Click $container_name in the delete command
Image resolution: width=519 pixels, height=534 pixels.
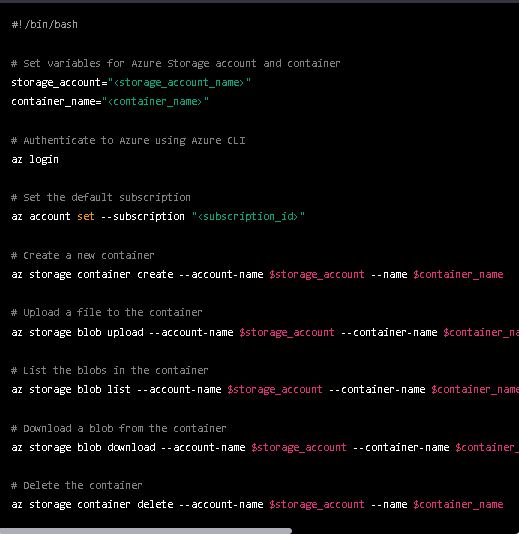point(458,505)
